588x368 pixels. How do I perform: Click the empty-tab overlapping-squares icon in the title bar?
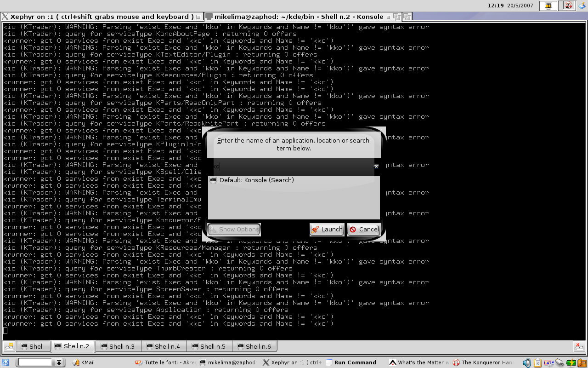click(407, 17)
